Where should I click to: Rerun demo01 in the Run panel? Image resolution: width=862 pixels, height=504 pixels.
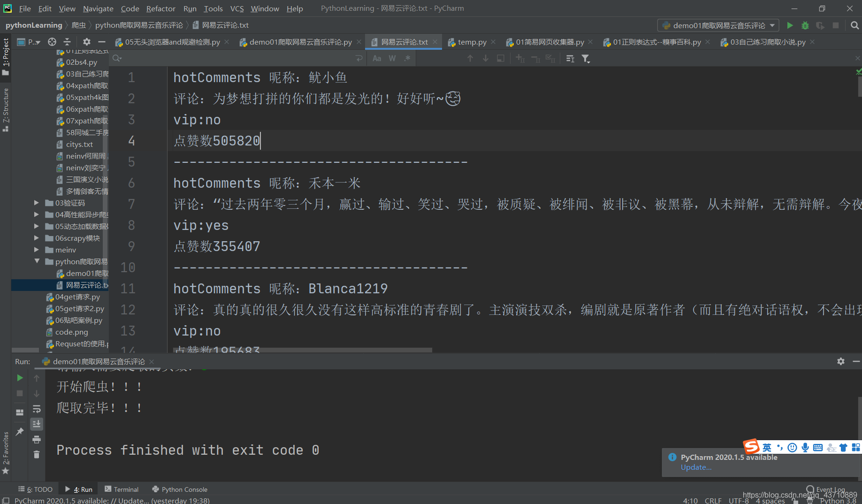[20, 378]
